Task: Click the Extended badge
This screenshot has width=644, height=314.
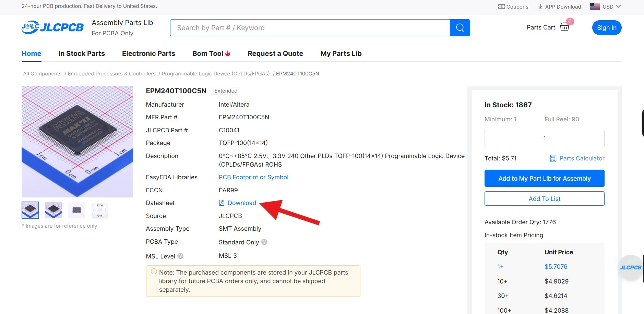Action: [x=226, y=91]
